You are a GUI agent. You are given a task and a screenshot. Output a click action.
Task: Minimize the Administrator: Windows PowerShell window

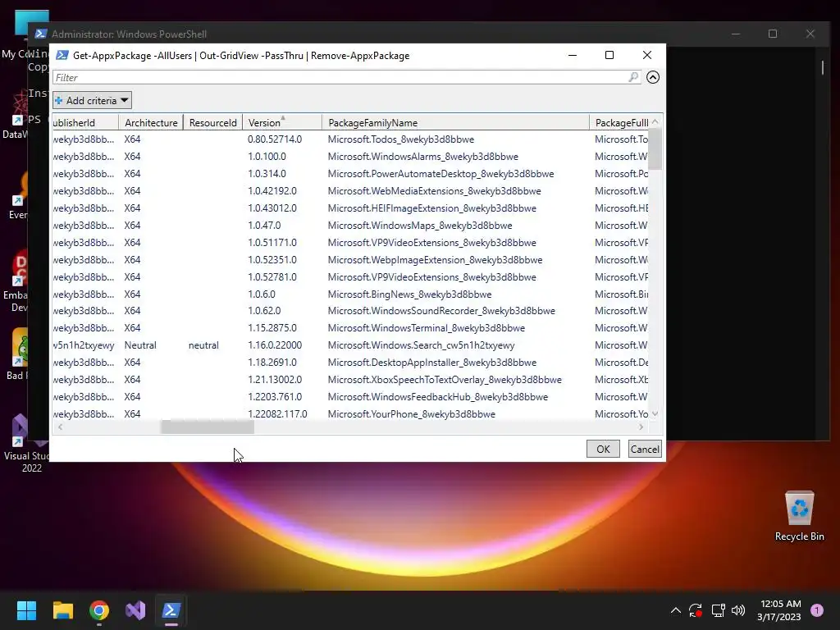tap(736, 34)
